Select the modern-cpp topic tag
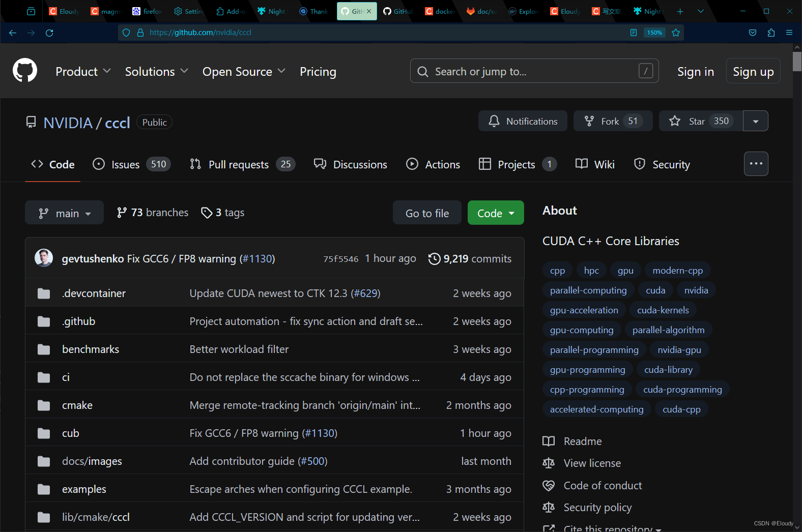Screen dimensions: 802x532 tap(678, 271)
